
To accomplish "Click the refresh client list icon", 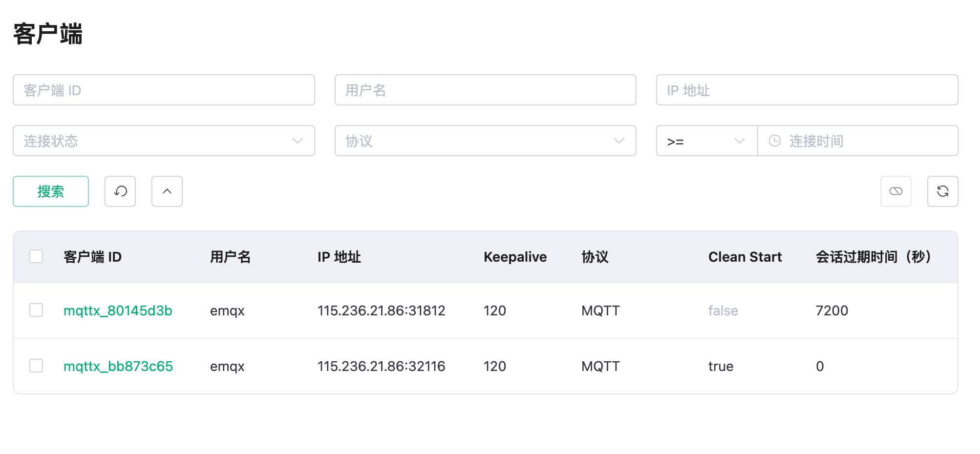I will click(x=942, y=191).
